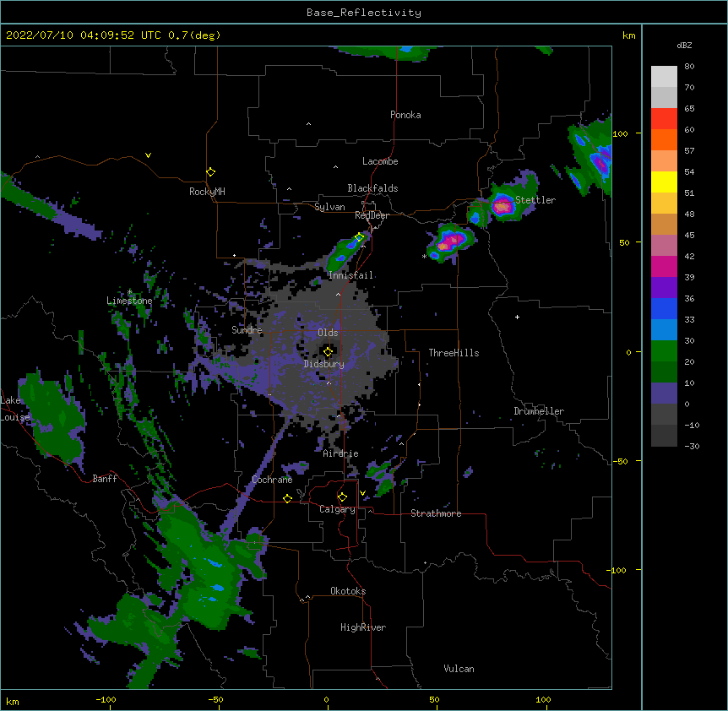Click the yellow diamond marker above RockyMH

coord(210,172)
